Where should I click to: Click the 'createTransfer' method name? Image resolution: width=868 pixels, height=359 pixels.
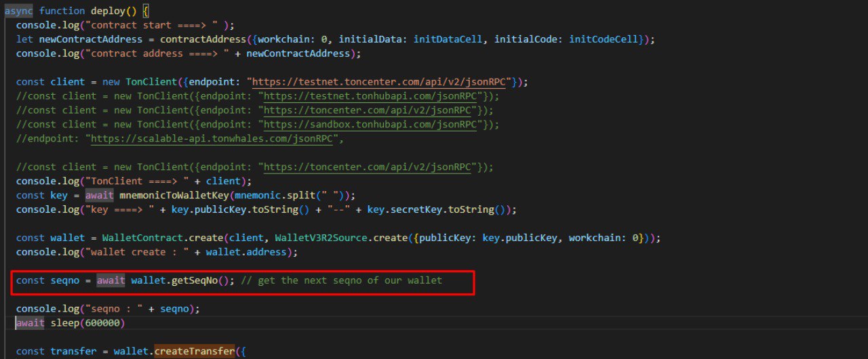[x=194, y=352]
